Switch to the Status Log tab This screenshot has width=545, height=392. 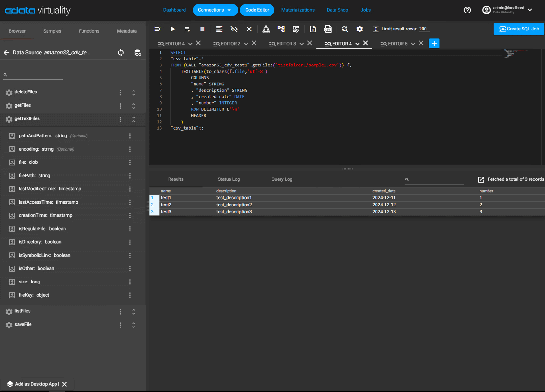click(x=229, y=179)
